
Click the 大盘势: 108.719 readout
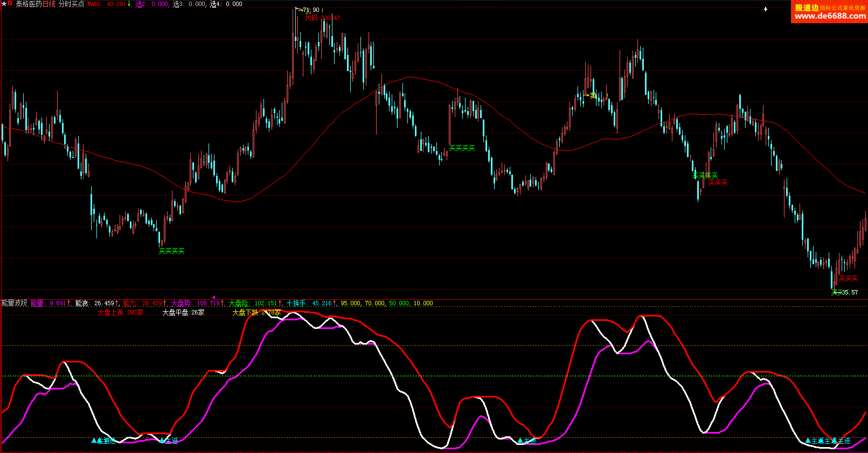(195, 303)
